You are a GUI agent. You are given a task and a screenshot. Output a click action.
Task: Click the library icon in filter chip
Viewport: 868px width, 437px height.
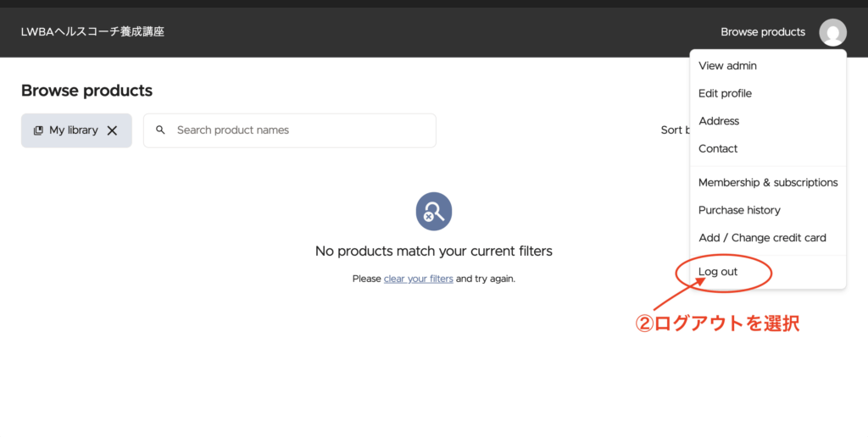point(38,130)
